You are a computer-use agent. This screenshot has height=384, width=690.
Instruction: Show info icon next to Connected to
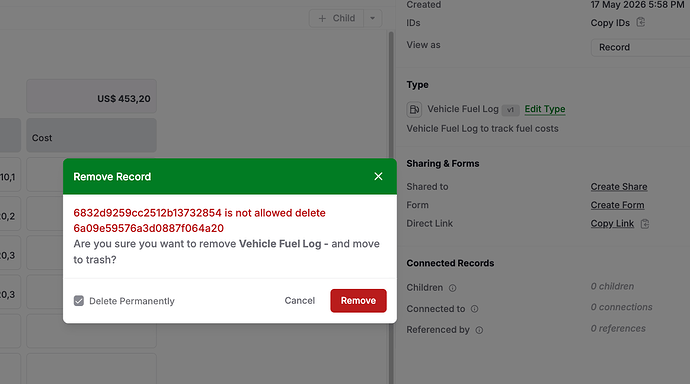474,309
